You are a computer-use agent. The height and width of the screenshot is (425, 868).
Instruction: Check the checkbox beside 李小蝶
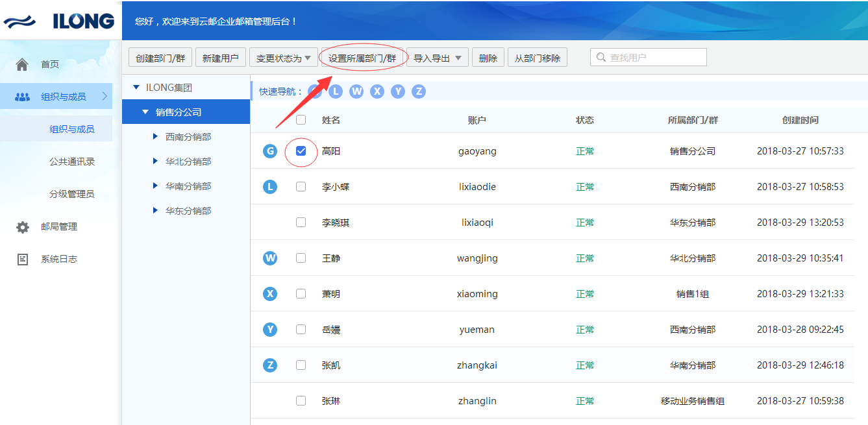click(x=301, y=186)
